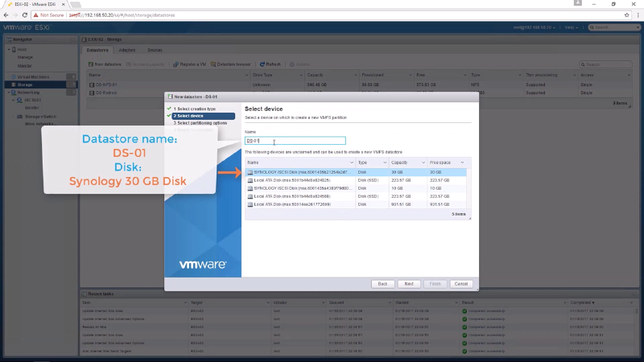
Task: Click the iSCSI01 network icon in Navigator
Action: pos(19,100)
